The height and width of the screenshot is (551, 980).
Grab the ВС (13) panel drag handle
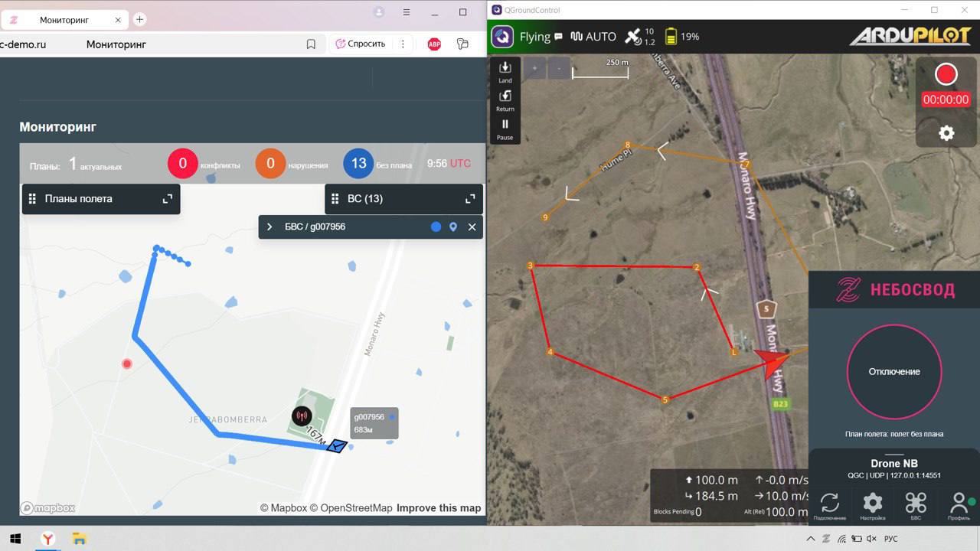pos(335,199)
